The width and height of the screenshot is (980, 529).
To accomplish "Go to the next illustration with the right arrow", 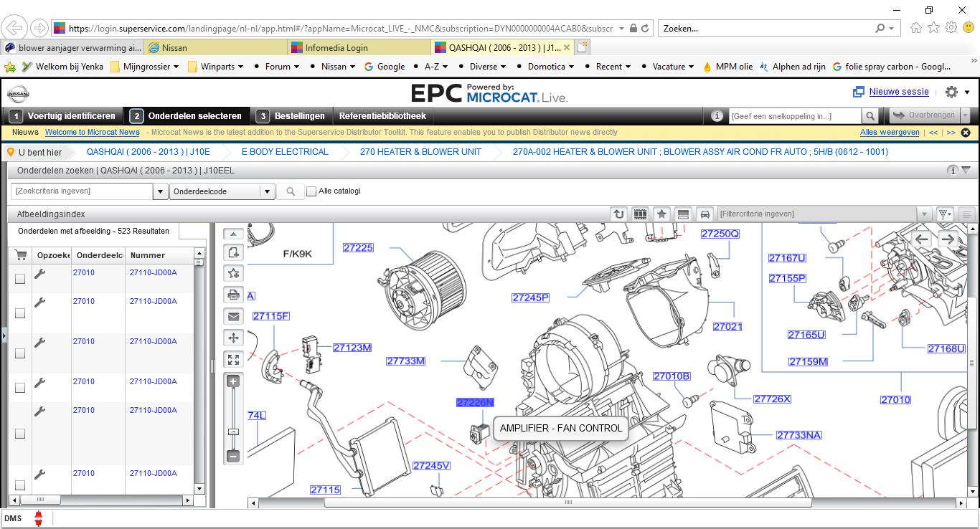I will point(948,239).
